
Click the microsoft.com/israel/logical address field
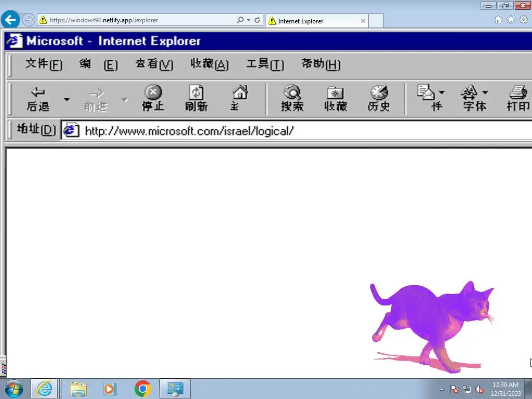pyautogui.click(x=296, y=130)
